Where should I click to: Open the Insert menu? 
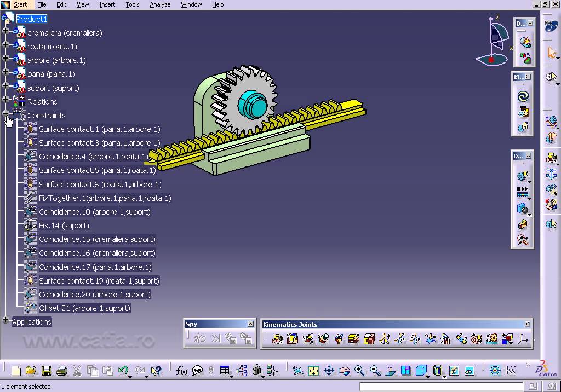(x=107, y=4)
